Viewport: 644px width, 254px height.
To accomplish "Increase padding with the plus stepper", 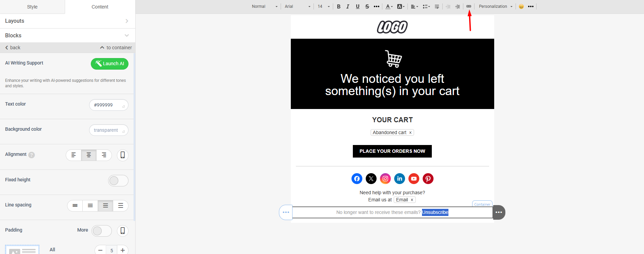I will point(123,250).
